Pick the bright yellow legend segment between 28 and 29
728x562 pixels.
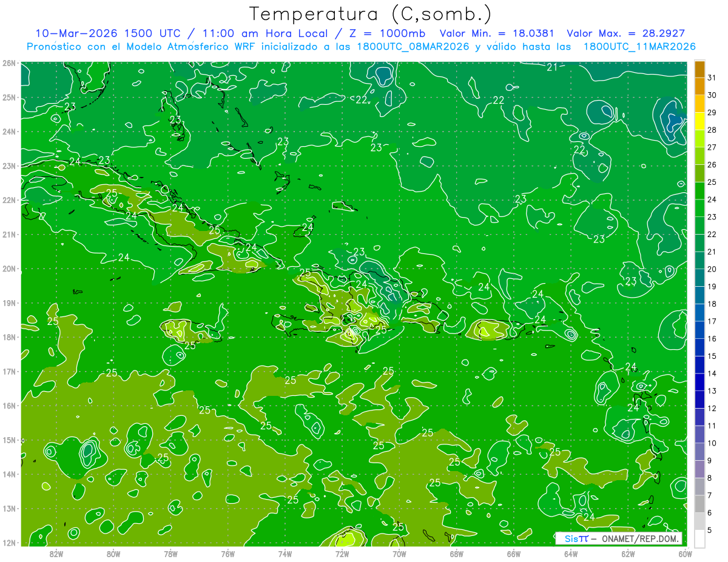(699, 121)
